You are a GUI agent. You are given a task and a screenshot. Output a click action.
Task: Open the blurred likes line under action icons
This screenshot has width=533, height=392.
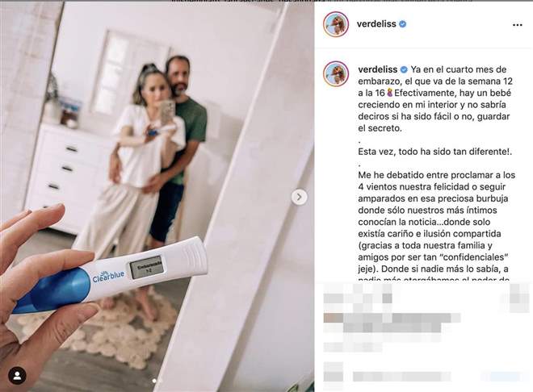tap(392, 323)
